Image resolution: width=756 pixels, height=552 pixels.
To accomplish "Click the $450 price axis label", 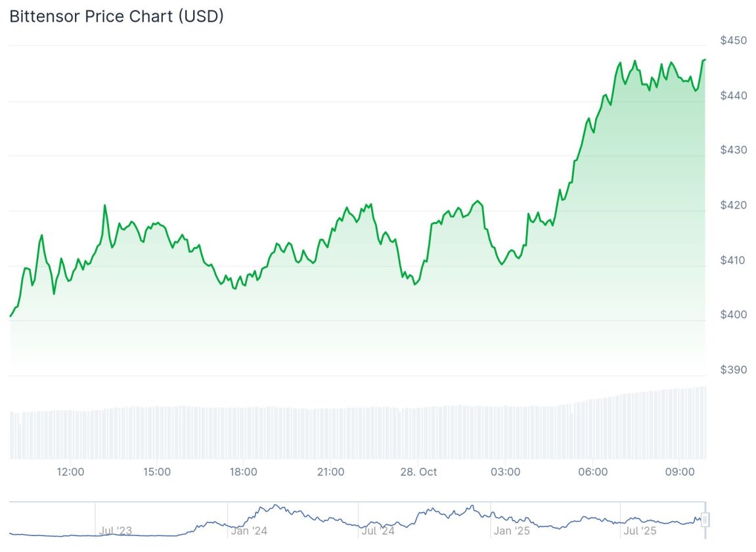I will tap(733, 40).
